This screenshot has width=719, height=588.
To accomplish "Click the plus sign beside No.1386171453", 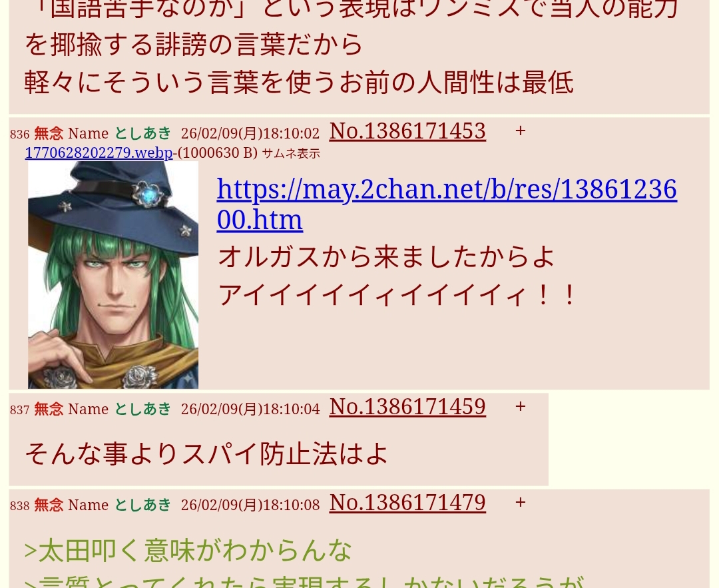I will [x=520, y=131].
